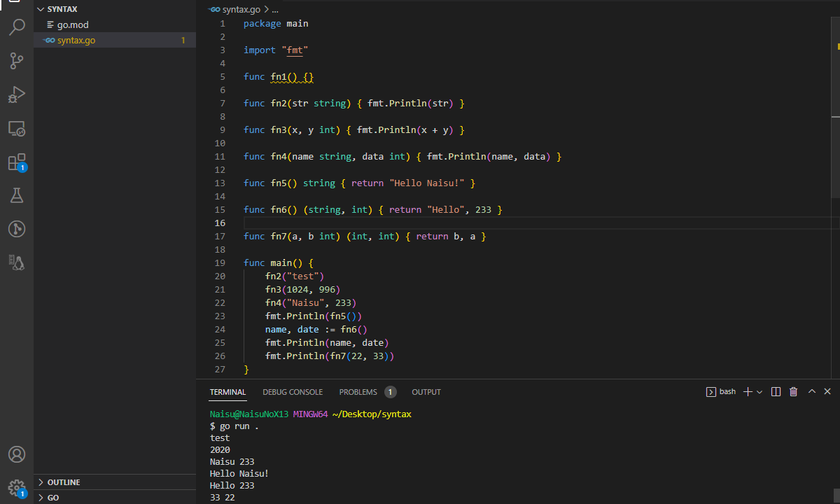840x504 pixels.
Task: Click the fn2("test") call on line 20
Action: coord(295,276)
